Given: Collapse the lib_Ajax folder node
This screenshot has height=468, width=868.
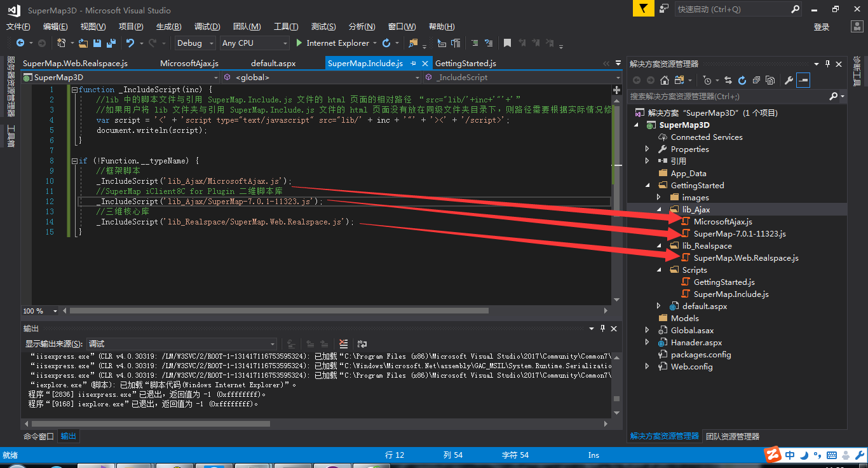Looking at the screenshot, I should pos(659,210).
